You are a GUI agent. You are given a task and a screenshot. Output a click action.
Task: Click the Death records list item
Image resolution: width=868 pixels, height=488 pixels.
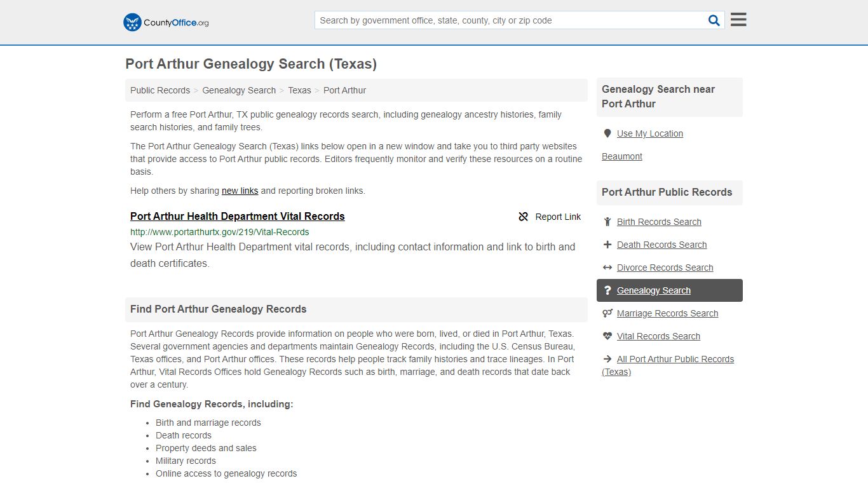click(x=184, y=435)
